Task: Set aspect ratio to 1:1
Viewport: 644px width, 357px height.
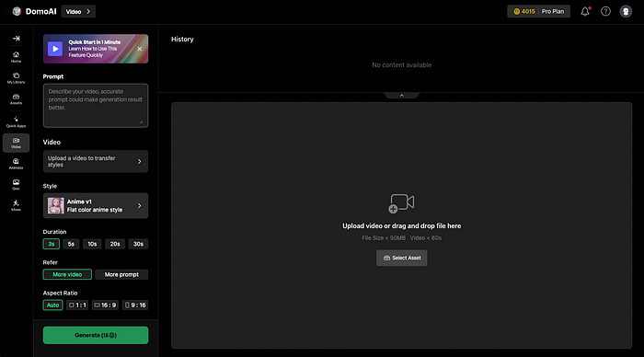Action: point(77,305)
